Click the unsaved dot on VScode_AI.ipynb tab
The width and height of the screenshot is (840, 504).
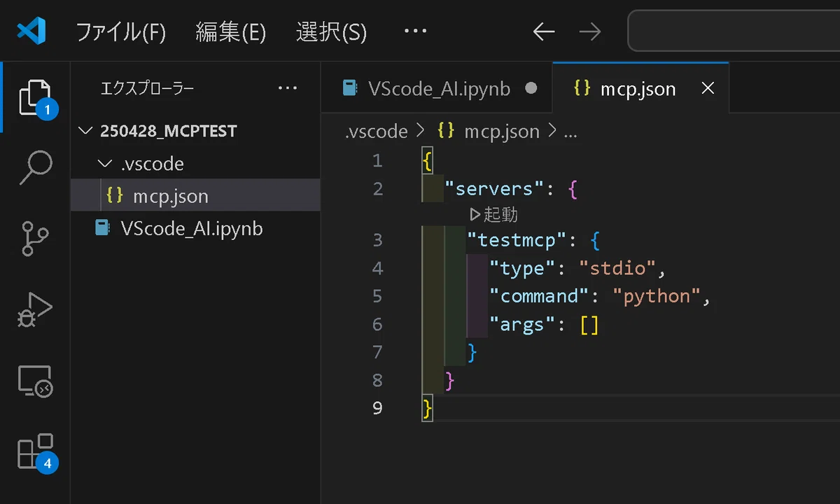[531, 88]
